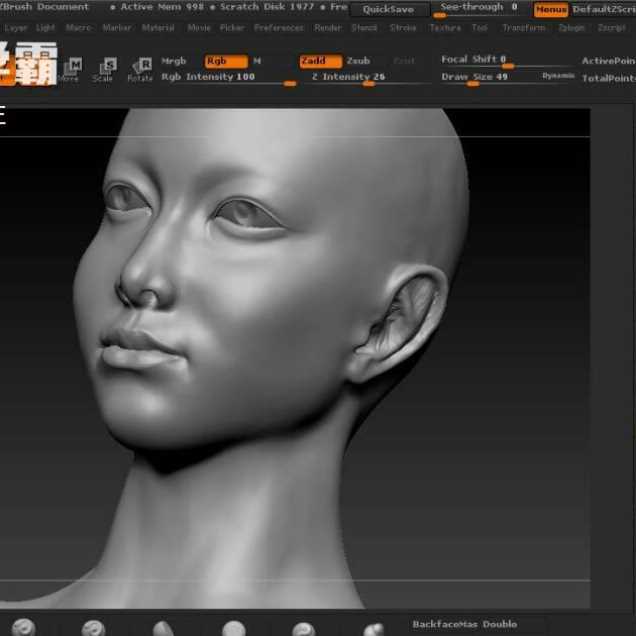
Task: Open the Material menu
Action: pyautogui.click(x=158, y=28)
